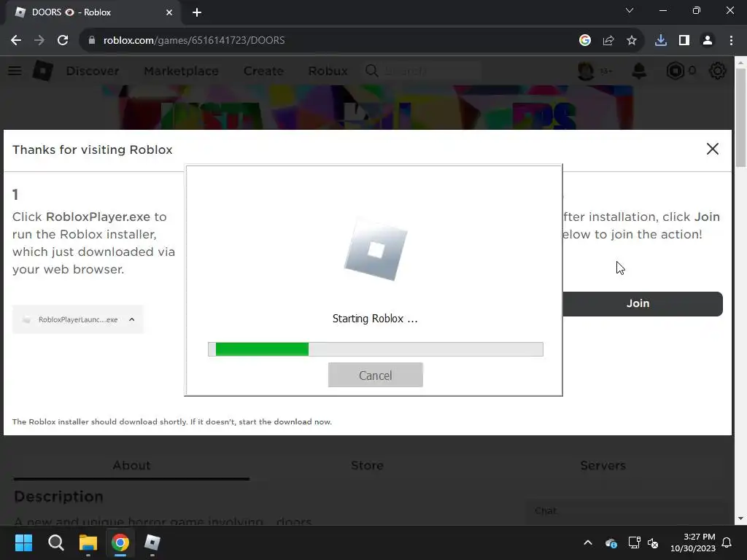
Task: Close the Thanks for visiting Roblox dialog
Action: tap(712, 149)
